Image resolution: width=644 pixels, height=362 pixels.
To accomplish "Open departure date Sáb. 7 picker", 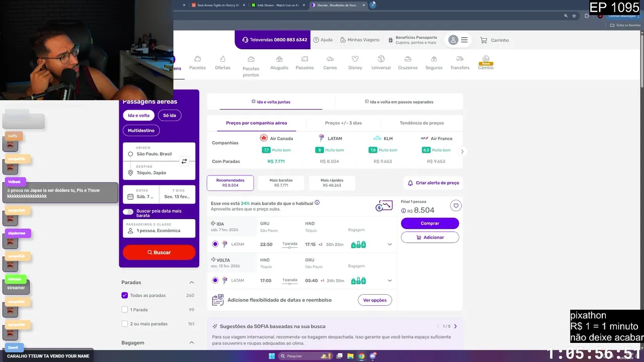I will tap(141, 194).
